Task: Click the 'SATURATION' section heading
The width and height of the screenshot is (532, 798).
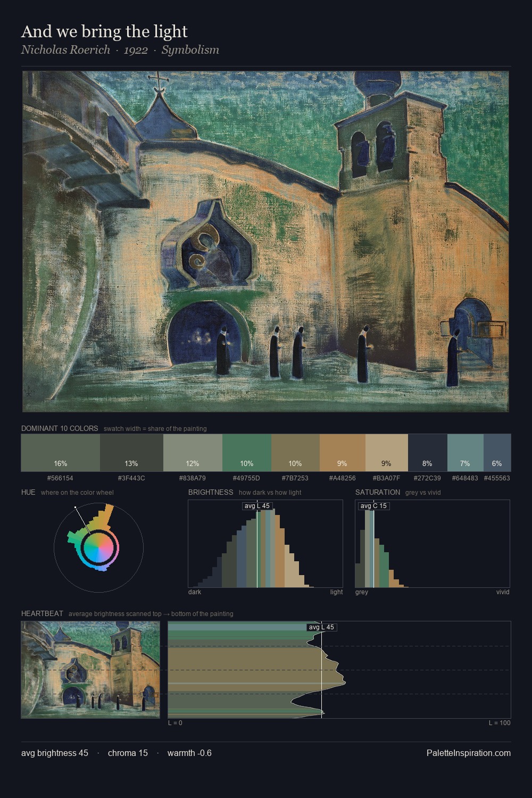Action: pyautogui.click(x=378, y=492)
